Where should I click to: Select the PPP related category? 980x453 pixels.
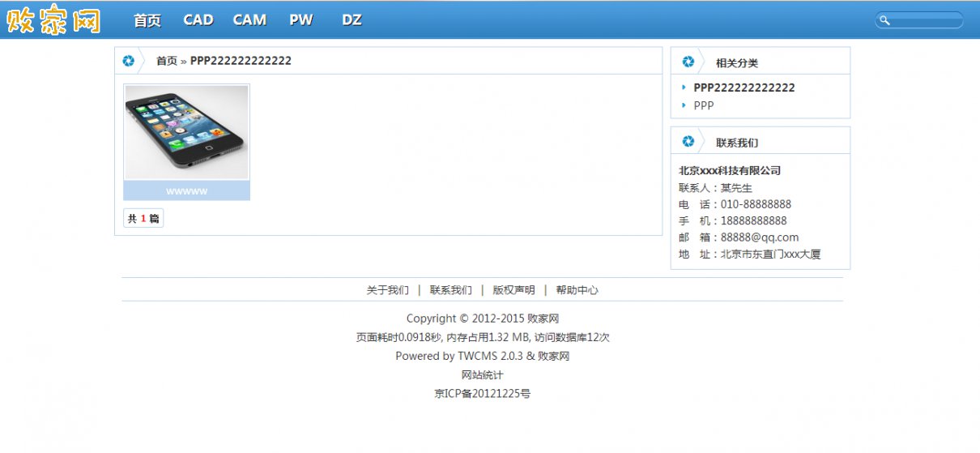click(704, 105)
